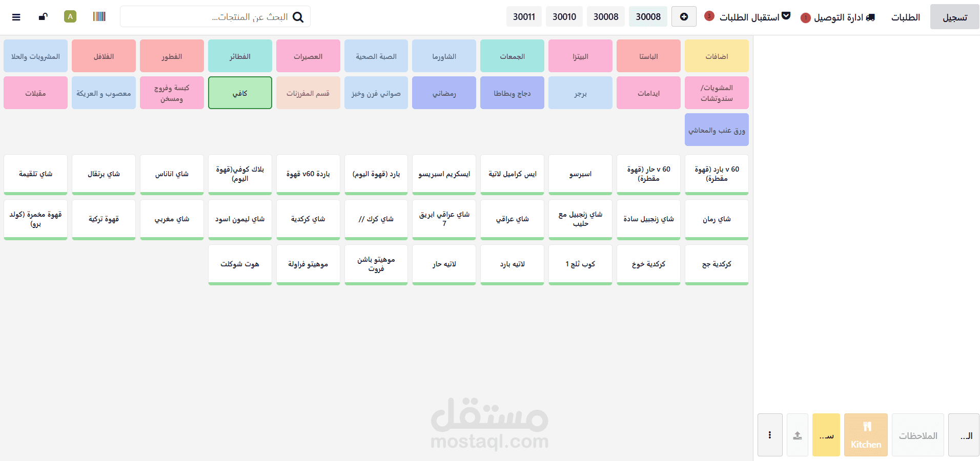This screenshot has width=980, height=461.
Task: Switch to order tab 30010
Action: [564, 16]
